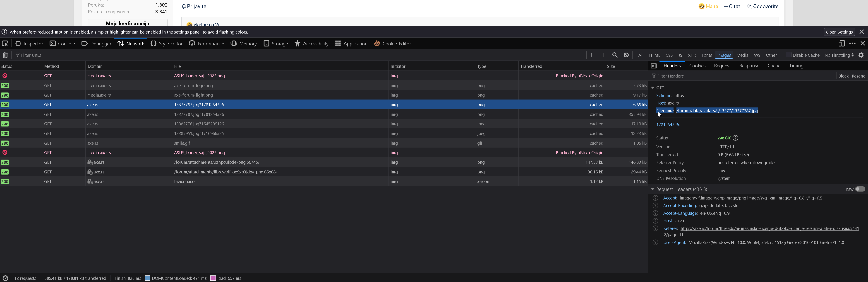The image size is (868, 282).
Task: Click the +Citat quote link
Action: tap(732, 6)
